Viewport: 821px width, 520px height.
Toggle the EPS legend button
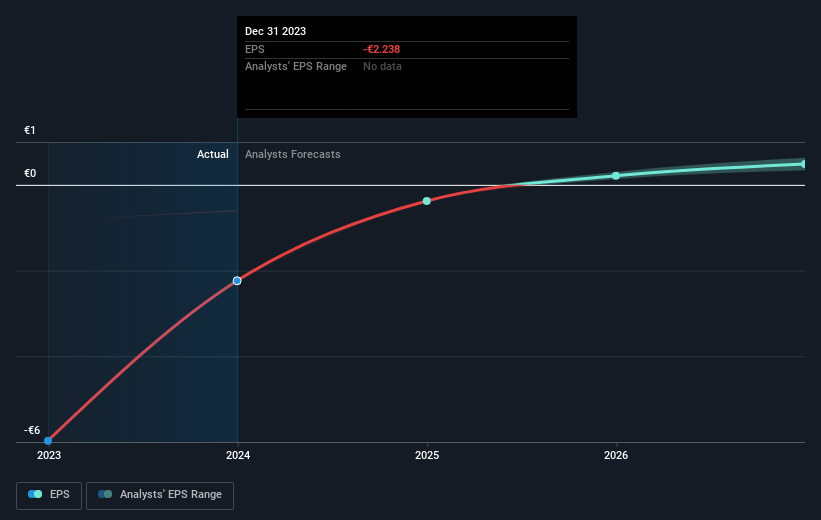[49, 495]
